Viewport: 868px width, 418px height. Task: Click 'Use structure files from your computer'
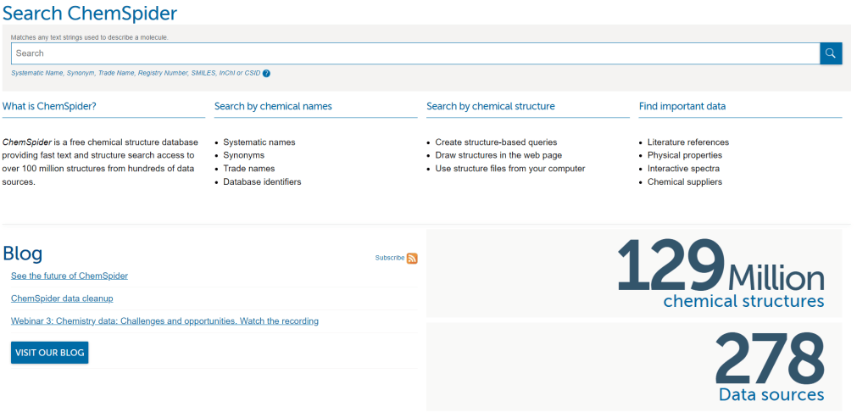pyautogui.click(x=509, y=169)
